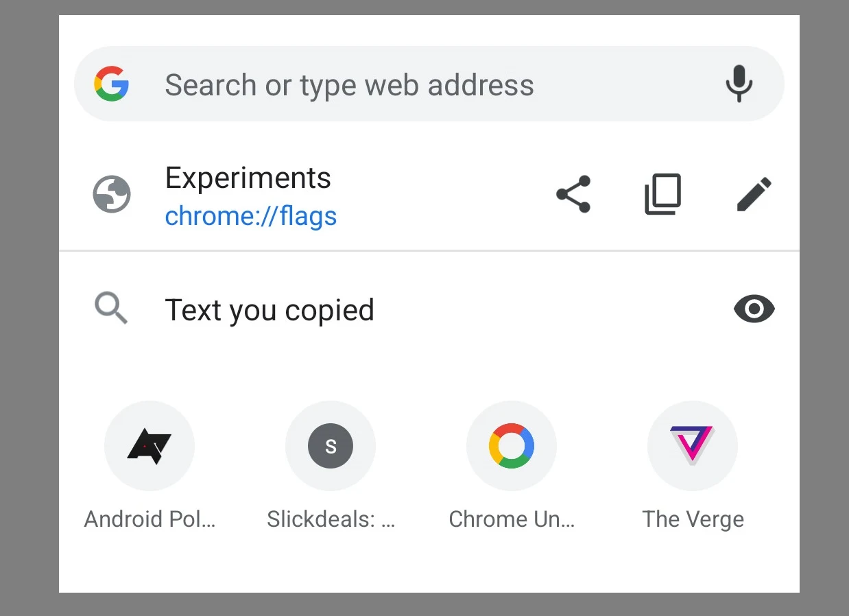Select the Android Police shortcut label
This screenshot has width=849, height=616.
(x=149, y=519)
